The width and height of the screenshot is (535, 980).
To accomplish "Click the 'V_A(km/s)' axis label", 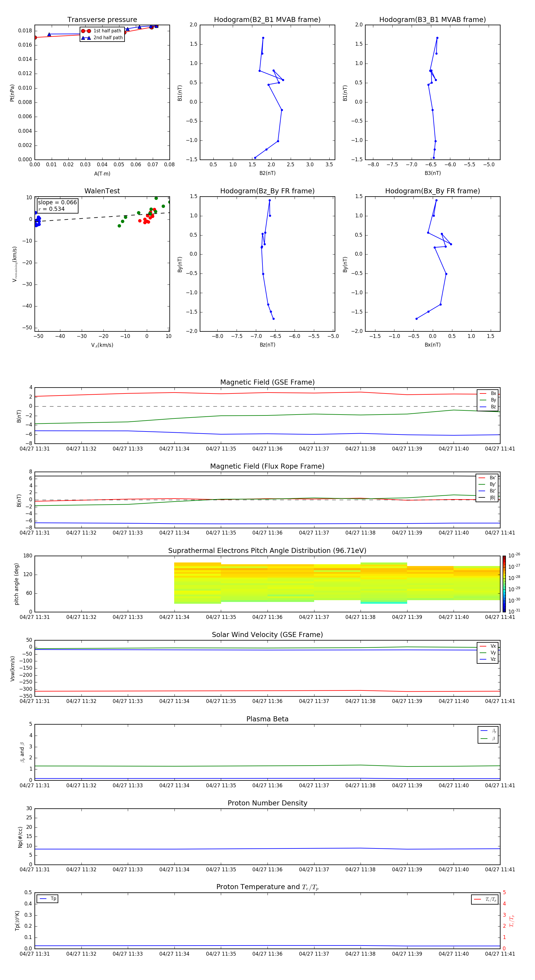I will pyautogui.click(x=102, y=345).
